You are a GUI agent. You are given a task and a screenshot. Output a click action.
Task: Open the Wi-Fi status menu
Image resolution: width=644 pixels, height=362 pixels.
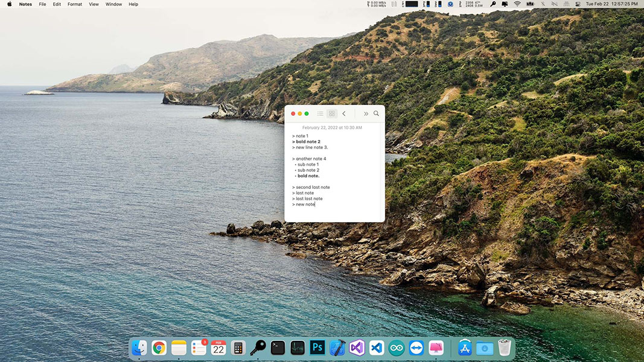[517, 4]
